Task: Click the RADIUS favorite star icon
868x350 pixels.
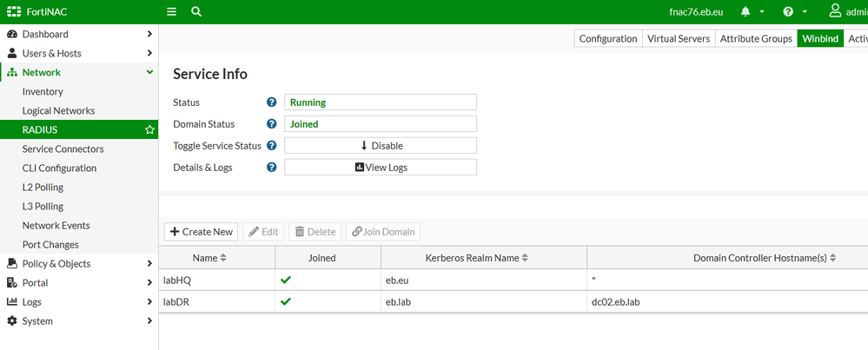Action: [x=149, y=129]
